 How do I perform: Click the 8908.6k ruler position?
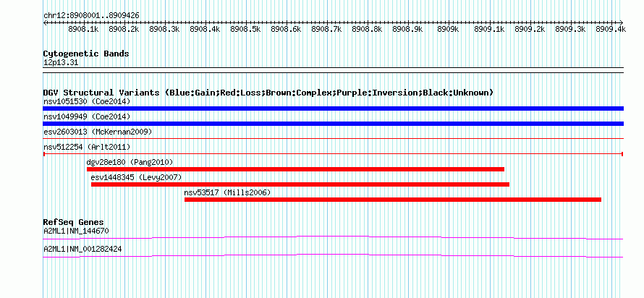(287, 29)
